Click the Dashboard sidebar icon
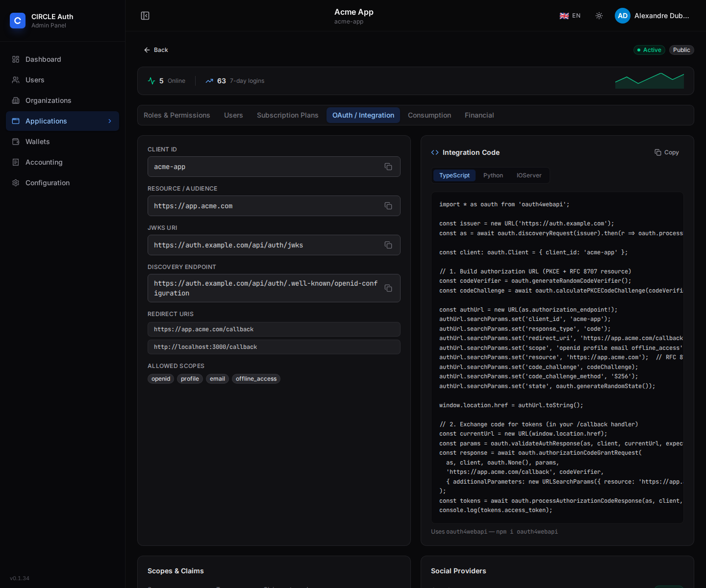Viewport: 706px width, 588px height. (x=16, y=59)
